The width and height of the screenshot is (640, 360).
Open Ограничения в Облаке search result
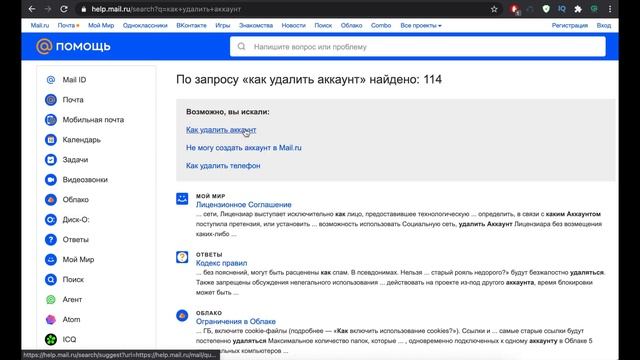[x=236, y=321]
